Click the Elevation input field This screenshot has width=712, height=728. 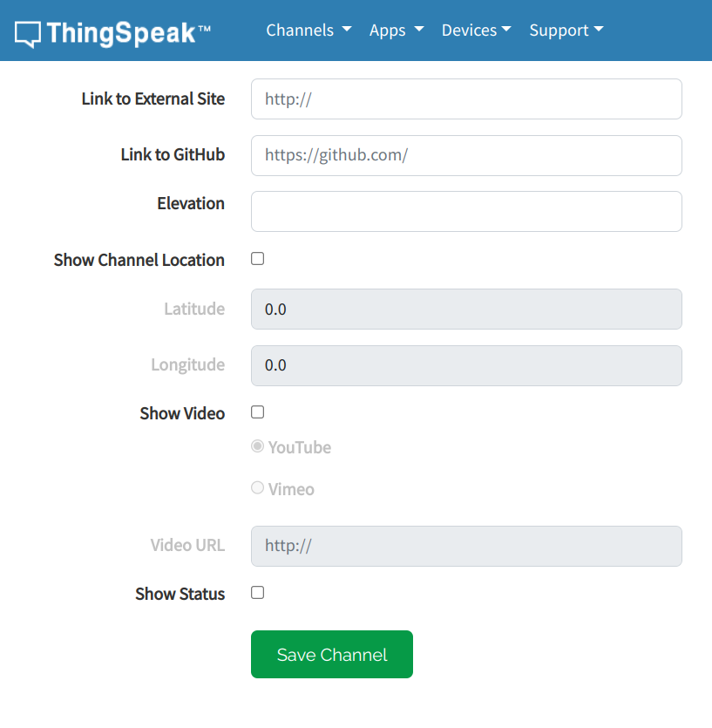pyautogui.click(x=466, y=211)
